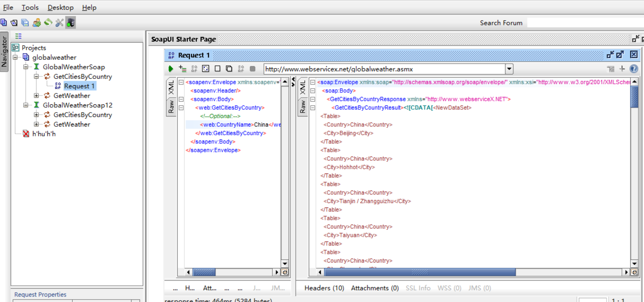Open the Tools menu
644x302 pixels.
coord(30,7)
